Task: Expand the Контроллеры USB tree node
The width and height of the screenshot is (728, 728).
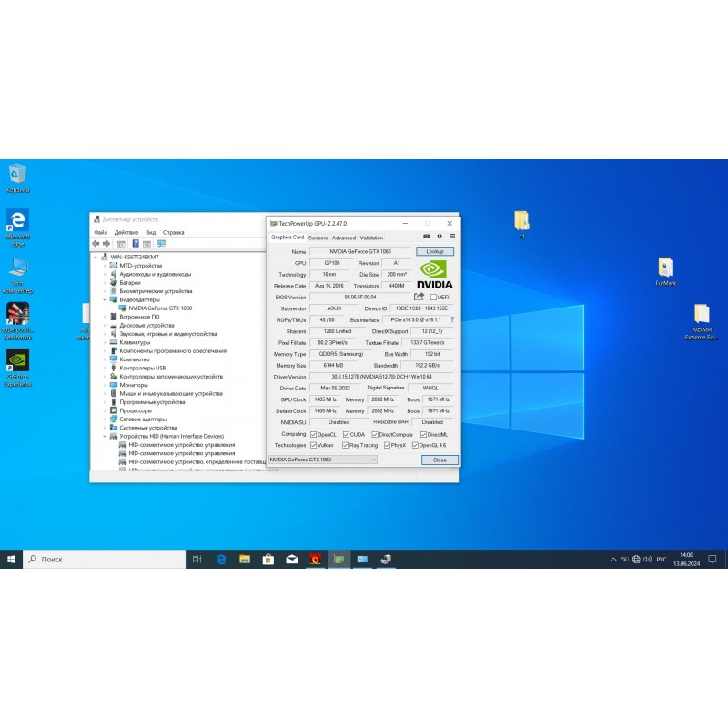Action: point(105,369)
